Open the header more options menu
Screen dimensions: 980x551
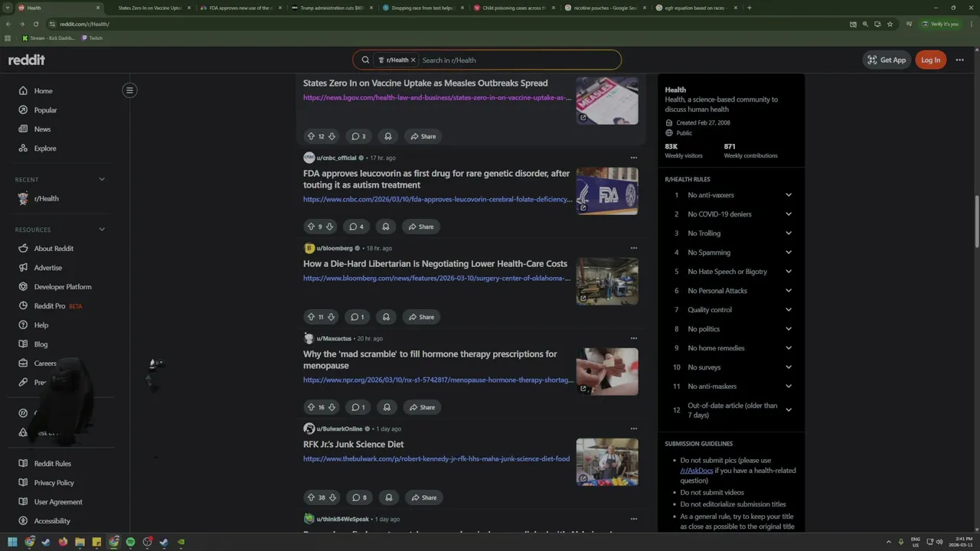pyautogui.click(x=959, y=60)
